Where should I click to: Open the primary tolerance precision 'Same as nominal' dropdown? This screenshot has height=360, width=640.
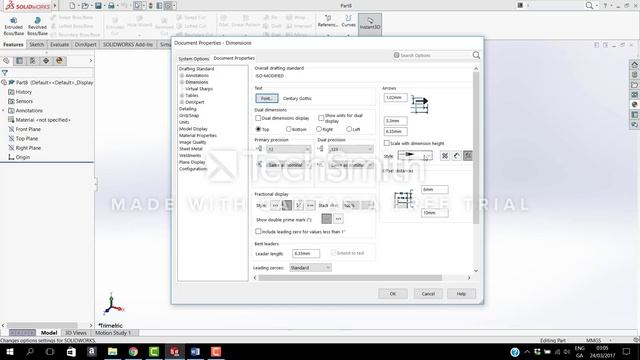pyautogui.click(x=289, y=165)
